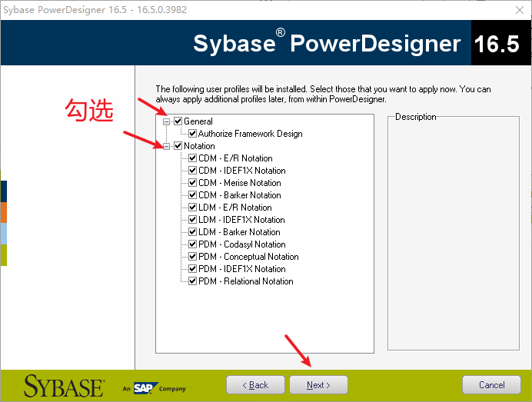Viewport: 532px width, 402px height.
Task: Uncheck PDM - Codasyl Notation checkbox
Action: (x=193, y=244)
